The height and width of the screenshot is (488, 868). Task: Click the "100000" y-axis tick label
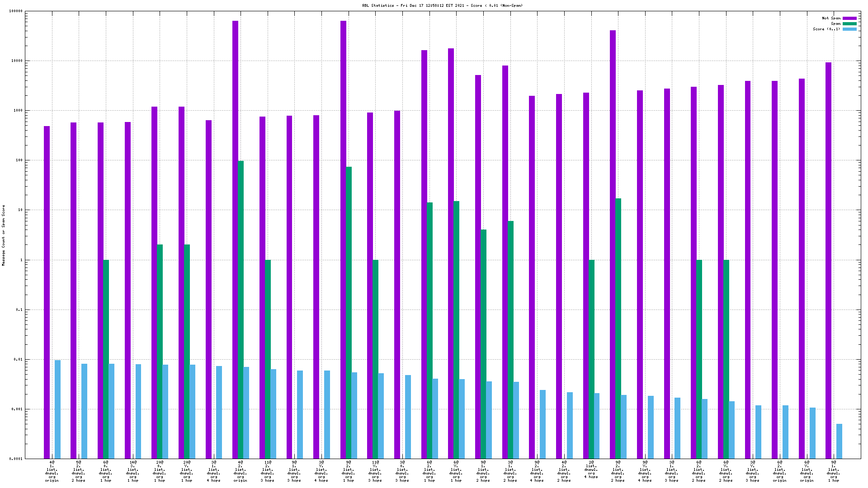(15, 11)
